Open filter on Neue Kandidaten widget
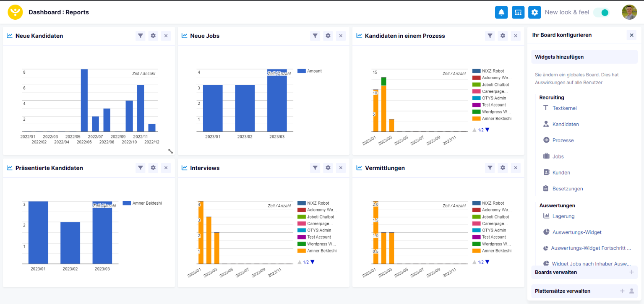644x304 pixels. click(x=141, y=36)
